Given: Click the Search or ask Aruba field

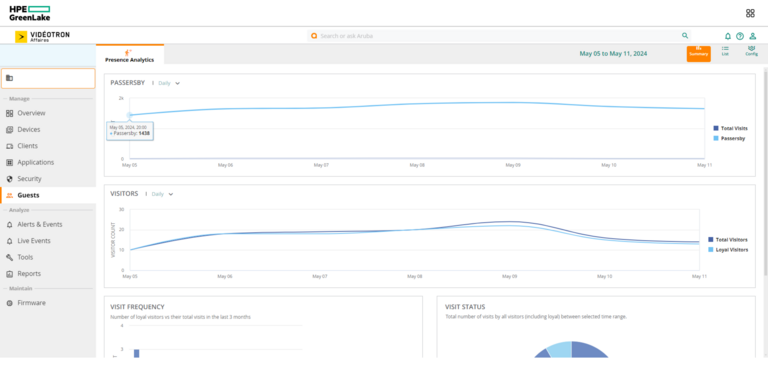Looking at the screenshot, I should 499,36.
